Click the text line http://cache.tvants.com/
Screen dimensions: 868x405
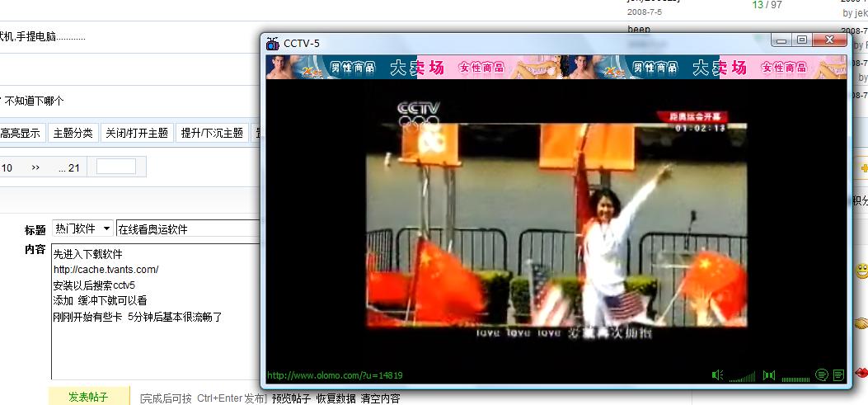(106, 270)
